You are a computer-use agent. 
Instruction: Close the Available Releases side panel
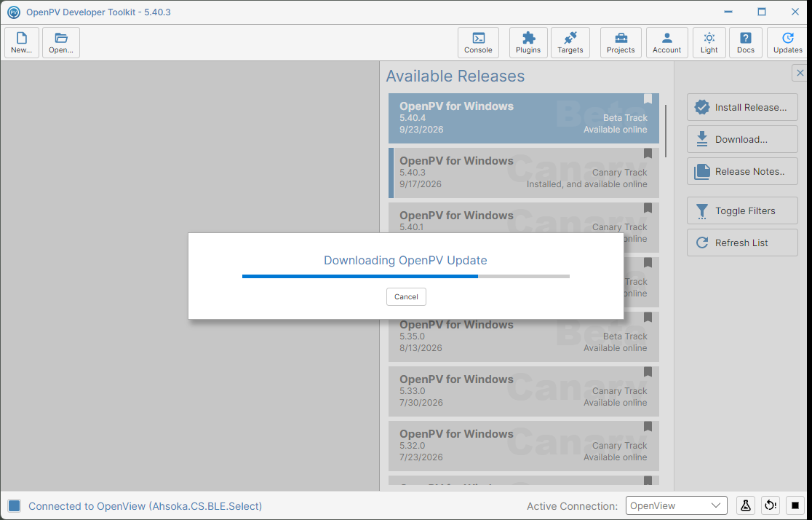click(800, 73)
